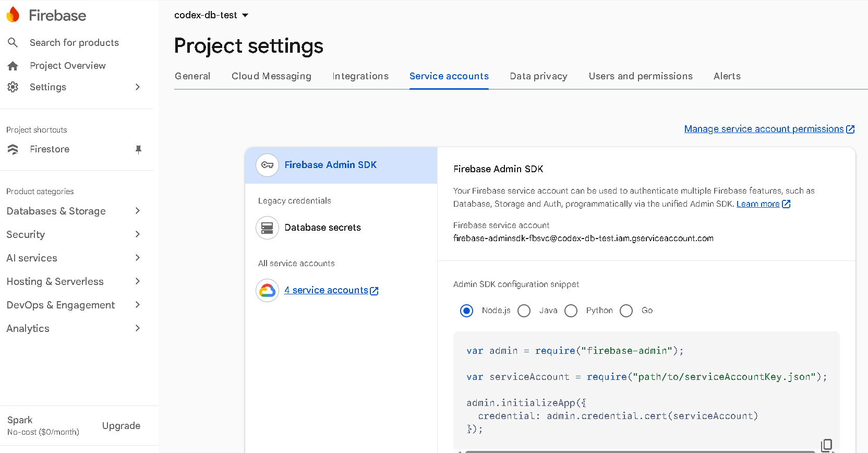The image size is (868, 453).
Task: Click the 'All service accounts' label
Action: coord(296,264)
